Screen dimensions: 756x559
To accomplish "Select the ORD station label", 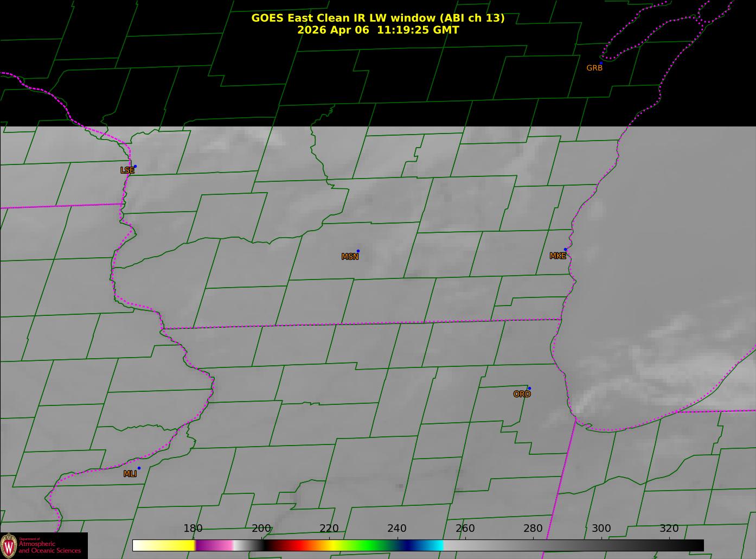I will coord(522,394).
